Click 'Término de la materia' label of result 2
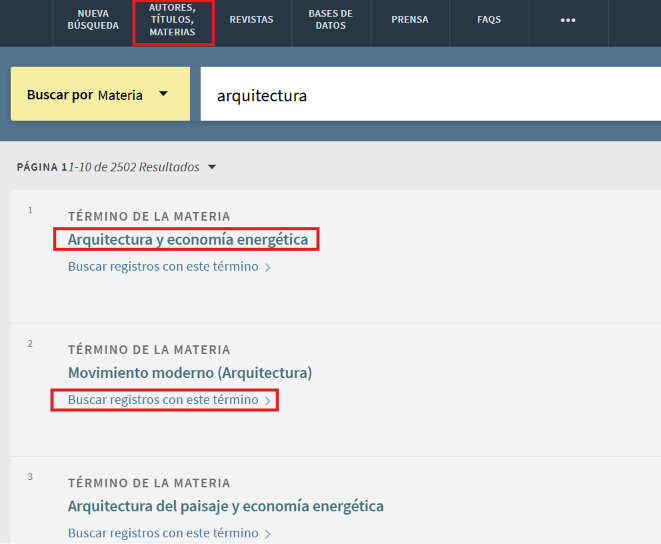Viewport: 661px width, 544px height. point(149,350)
